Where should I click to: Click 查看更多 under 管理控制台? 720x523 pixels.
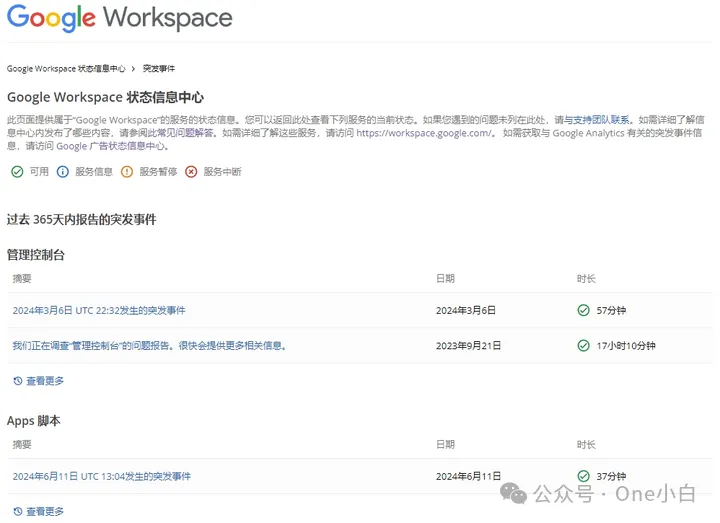[45, 381]
